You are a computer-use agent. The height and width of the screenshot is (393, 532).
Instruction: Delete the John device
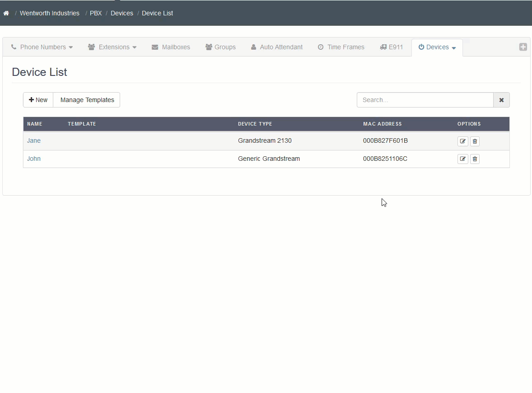(475, 159)
